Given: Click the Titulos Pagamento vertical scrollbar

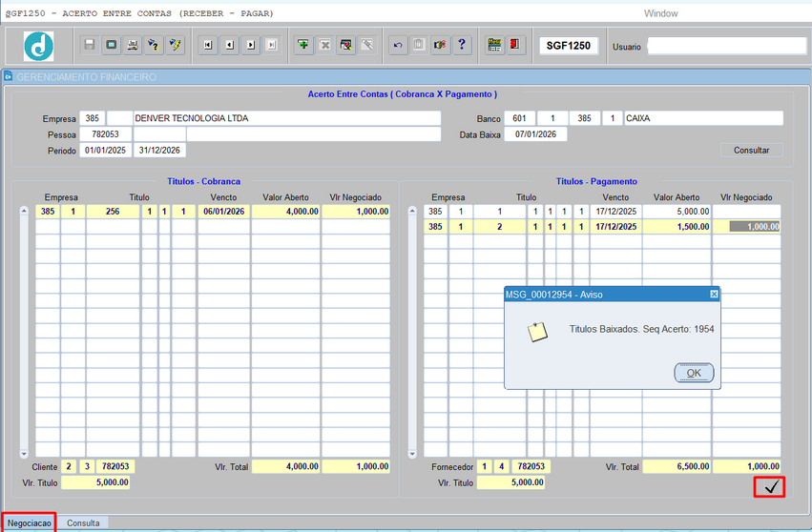Looking at the screenshot, I should (413, 332).
